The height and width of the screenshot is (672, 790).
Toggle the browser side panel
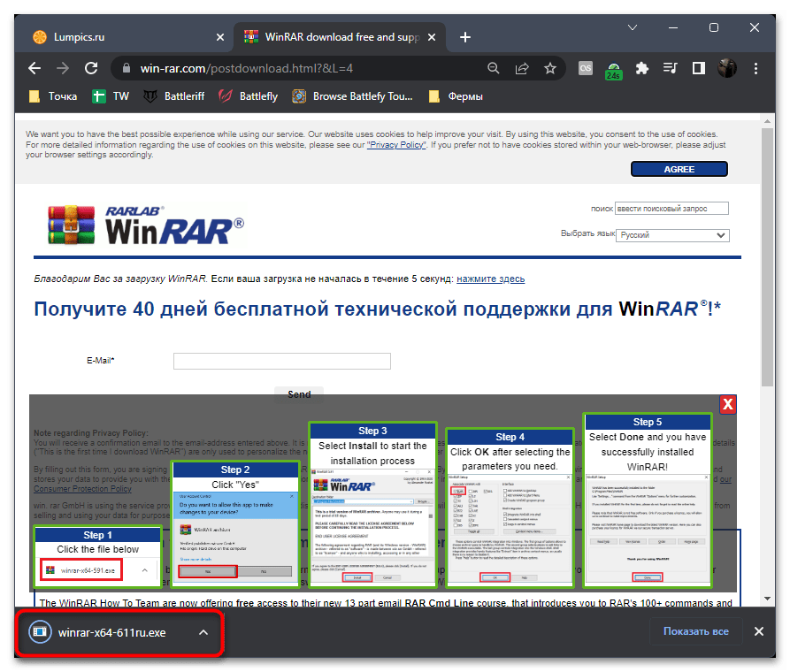pyautogui.click(x=699, y=68)
